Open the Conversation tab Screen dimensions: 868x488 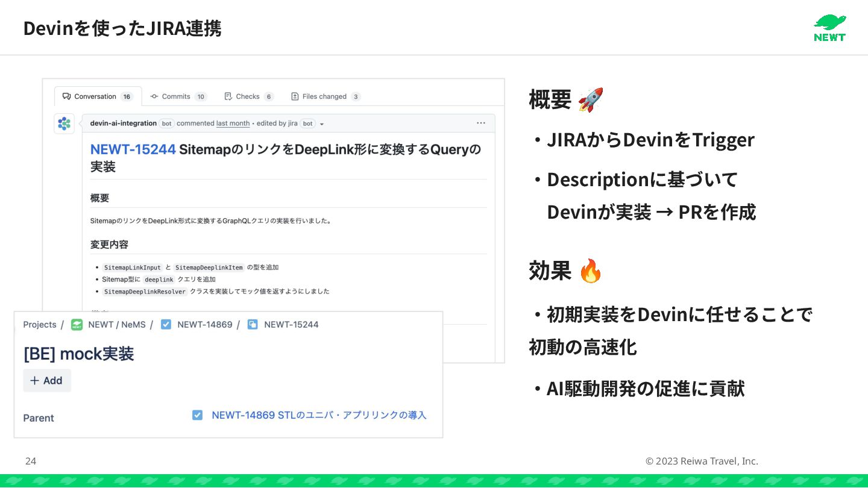[98, 96]
